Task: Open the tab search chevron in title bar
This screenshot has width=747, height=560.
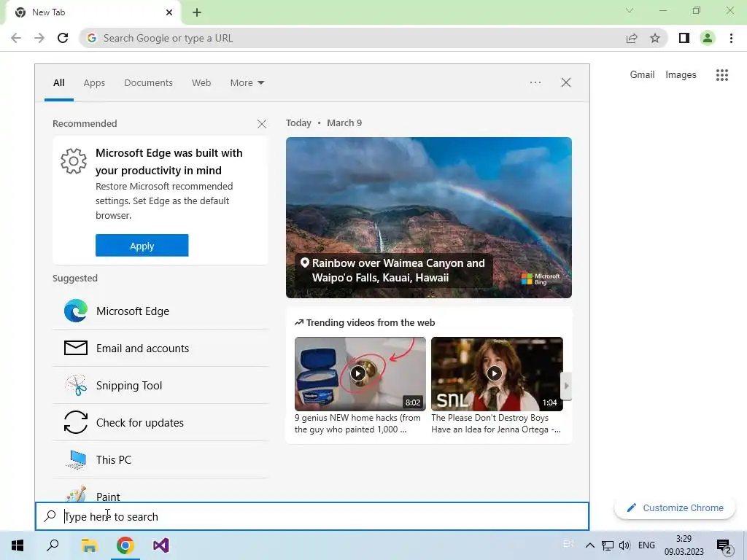Action: tap(630, 10)
